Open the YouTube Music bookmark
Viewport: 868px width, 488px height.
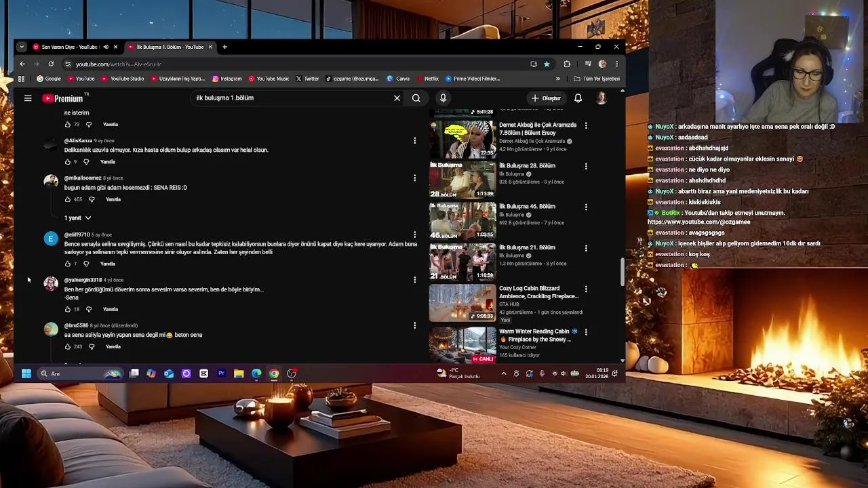[268, 79]
